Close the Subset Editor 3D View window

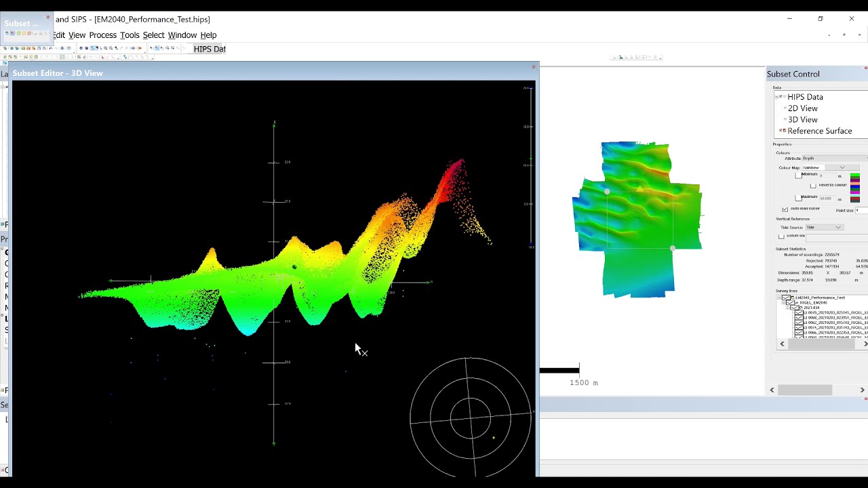534,66
